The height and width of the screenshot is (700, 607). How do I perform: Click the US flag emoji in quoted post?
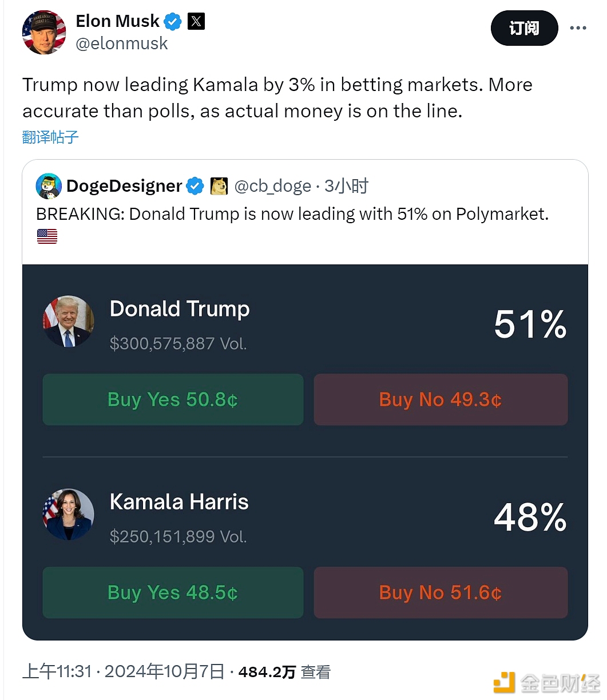(47, 236)
